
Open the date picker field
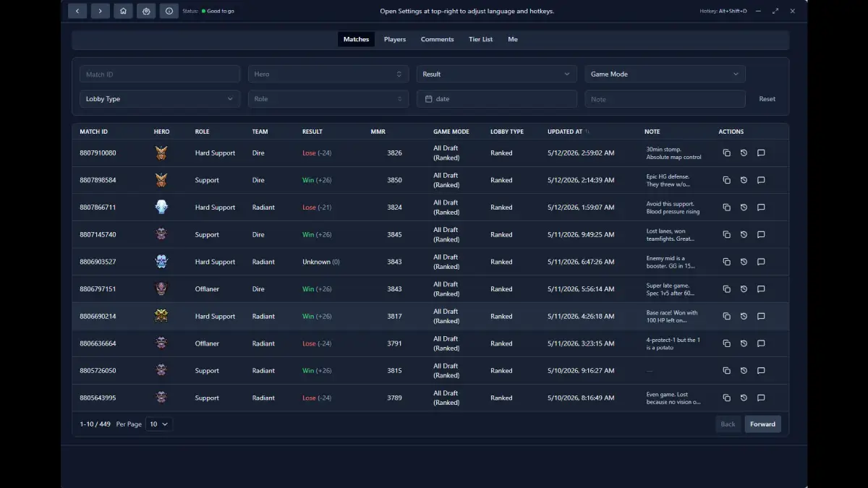(x=496, y=99)
